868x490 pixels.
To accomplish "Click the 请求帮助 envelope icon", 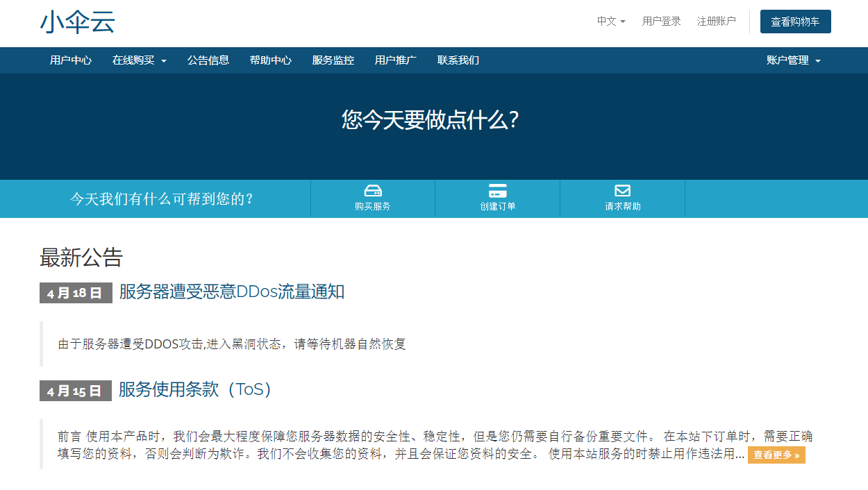I will point(622,191).
